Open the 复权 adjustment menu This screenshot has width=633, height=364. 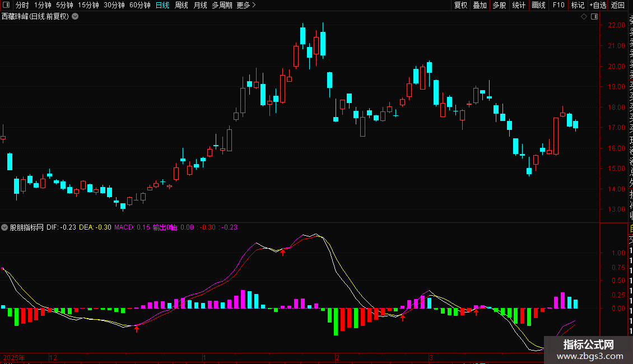(460, 5)
